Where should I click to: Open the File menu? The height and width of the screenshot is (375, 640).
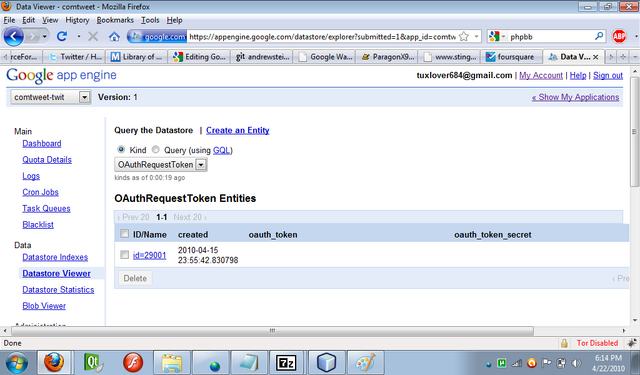click(9, 20)
